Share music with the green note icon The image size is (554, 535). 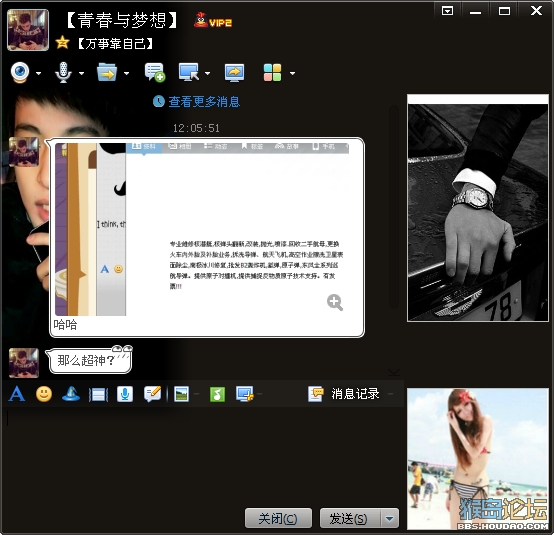pos(217,394)
